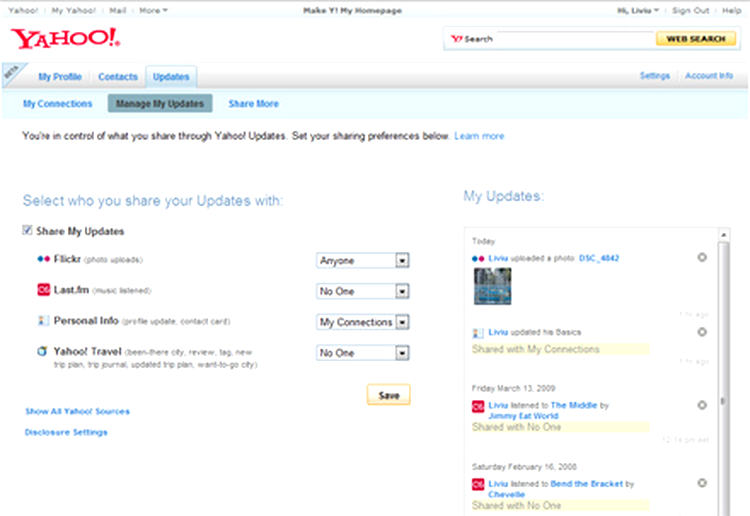
Task: Click the My Updates scroll up arrow
Action: tap(723, 234)
